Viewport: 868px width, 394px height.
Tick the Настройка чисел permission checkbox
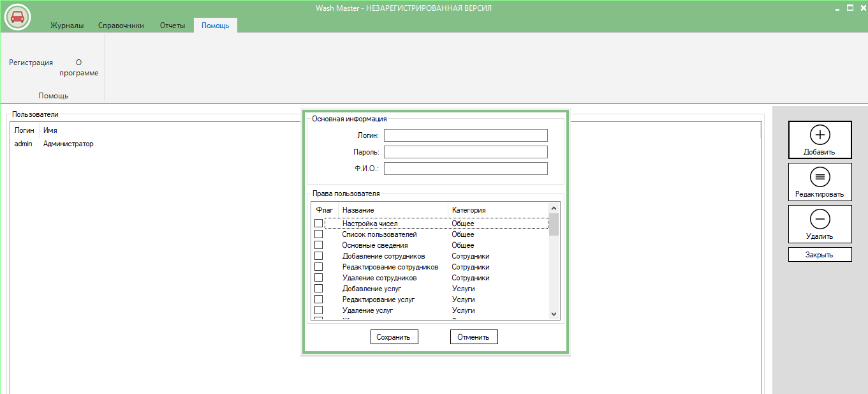point(318,224)
